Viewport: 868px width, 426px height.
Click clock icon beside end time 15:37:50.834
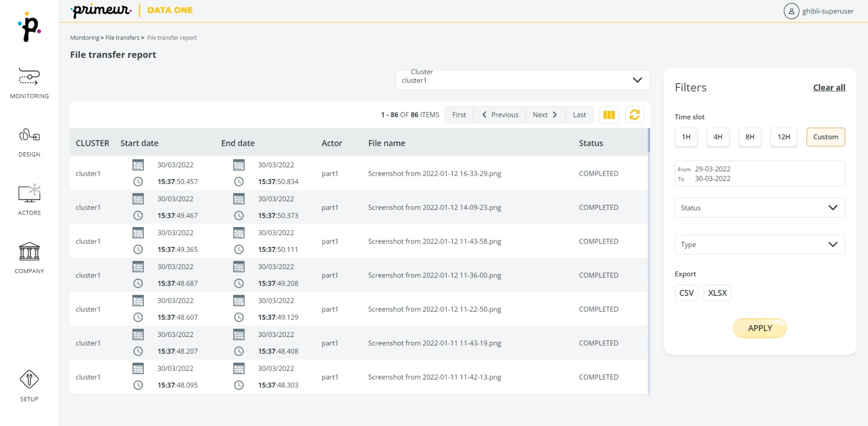pyautogui.click(x=239, y=182)
